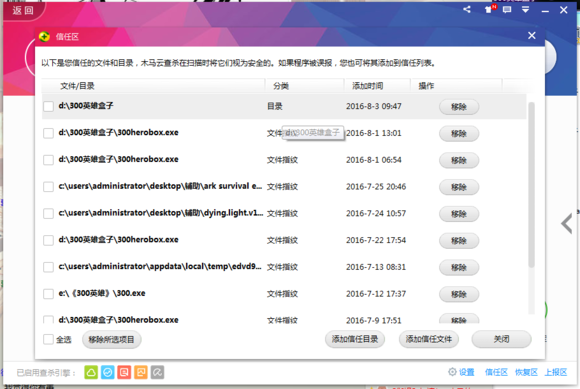Click 移除 for the 2016-7-25 20:46 entry
Screen dimensions: 580x389
pyautogui.click(x=459, y=187)
